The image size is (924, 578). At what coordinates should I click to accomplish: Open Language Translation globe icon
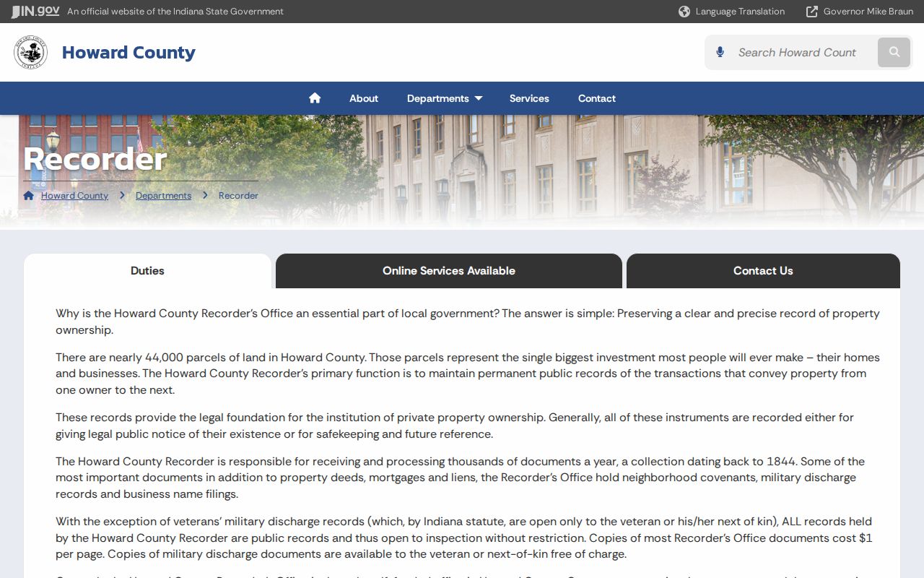click(684, 12)
